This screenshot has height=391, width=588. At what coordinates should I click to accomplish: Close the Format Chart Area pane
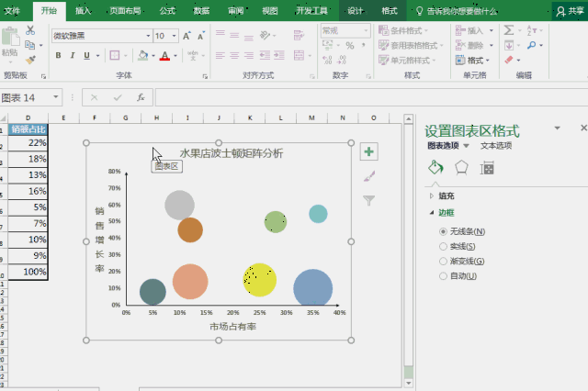pos(583,128)
